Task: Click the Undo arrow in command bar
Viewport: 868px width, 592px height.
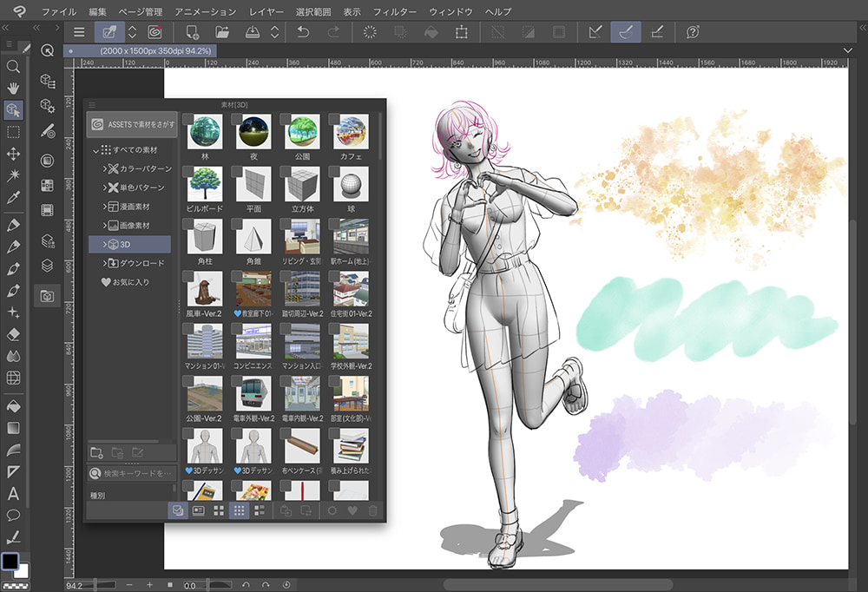Action: pyautogui.click(x=302, y=32)
